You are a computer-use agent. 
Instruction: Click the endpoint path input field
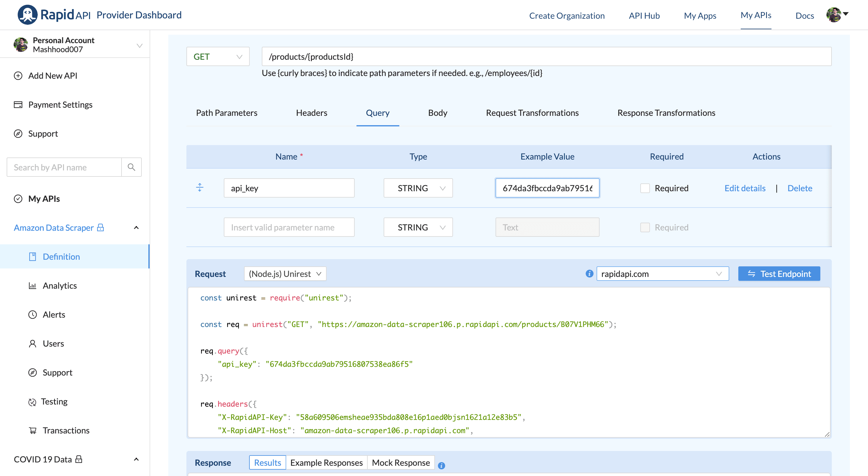click(546, 56)
